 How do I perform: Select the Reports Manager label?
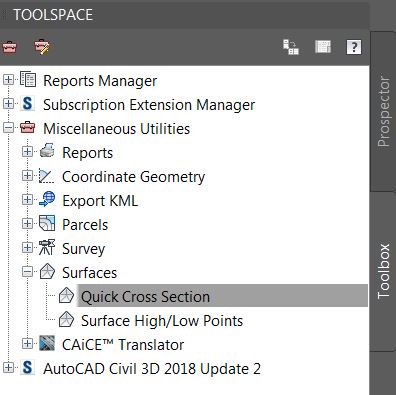tap(100, 81)
